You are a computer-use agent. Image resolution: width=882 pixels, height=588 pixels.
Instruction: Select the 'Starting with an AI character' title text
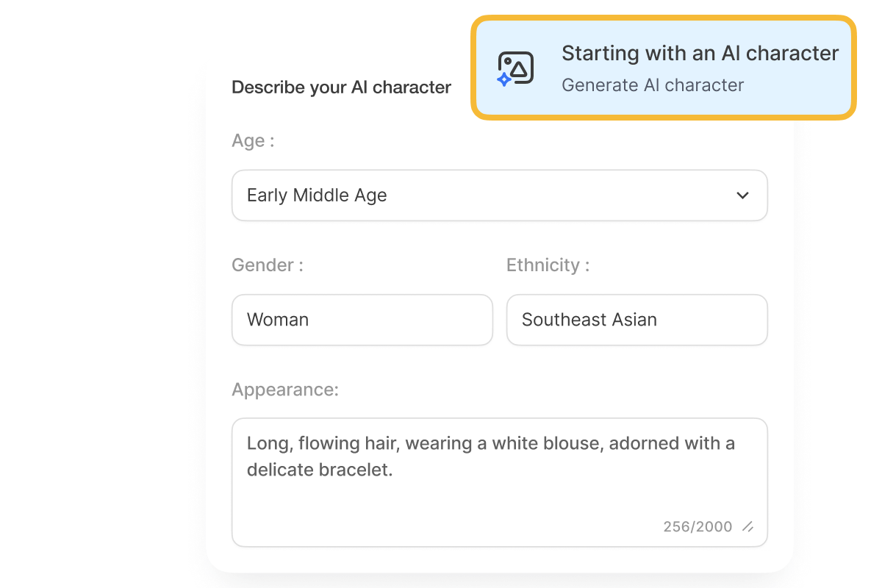(x=699, y=53)
